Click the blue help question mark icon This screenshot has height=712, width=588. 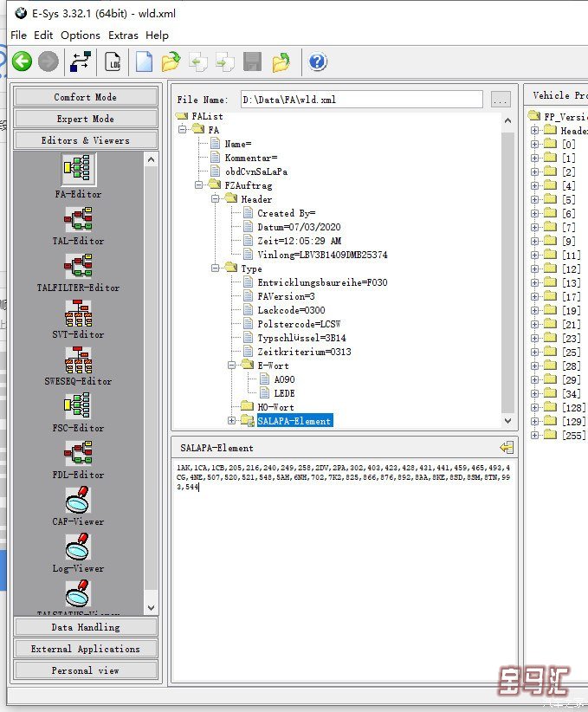pyautogui.click(x=318, y=61)
